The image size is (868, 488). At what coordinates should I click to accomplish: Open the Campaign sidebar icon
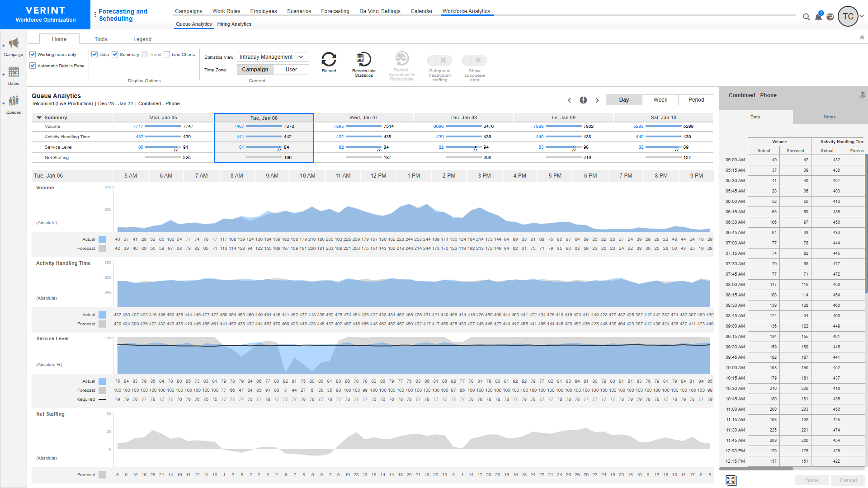click(x=14, y=44)
